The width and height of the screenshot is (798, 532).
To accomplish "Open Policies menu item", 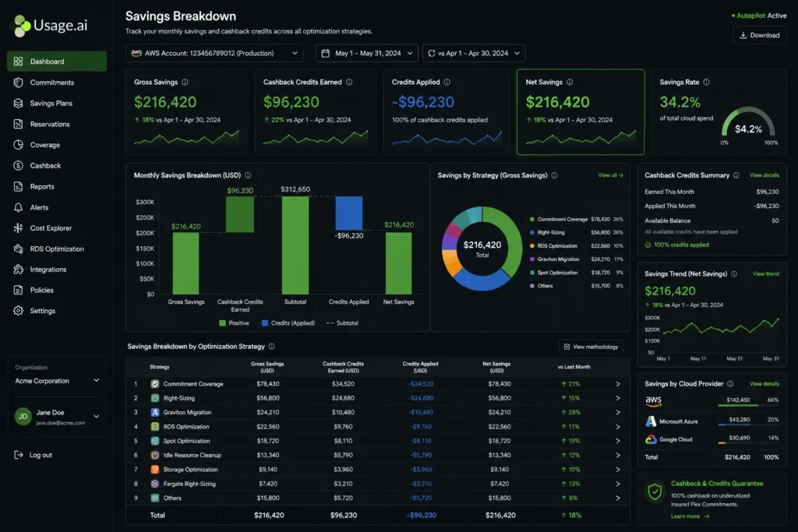I will click(57, 290).
